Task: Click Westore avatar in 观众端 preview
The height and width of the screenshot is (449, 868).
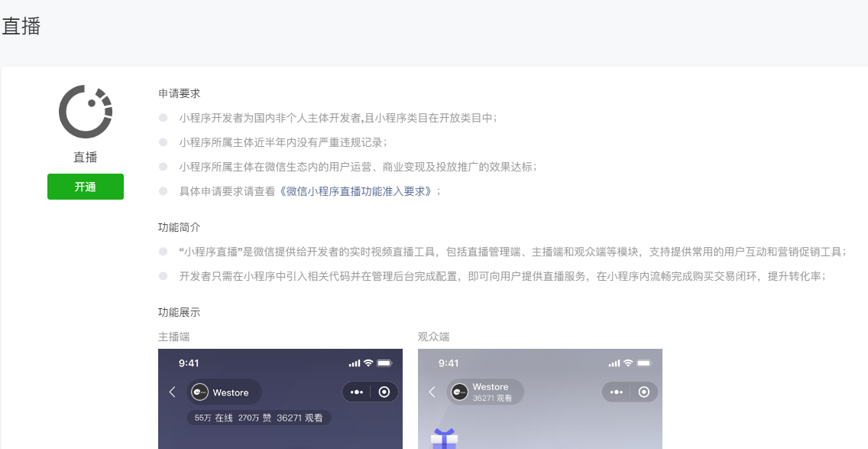Action: click(459, 392)
